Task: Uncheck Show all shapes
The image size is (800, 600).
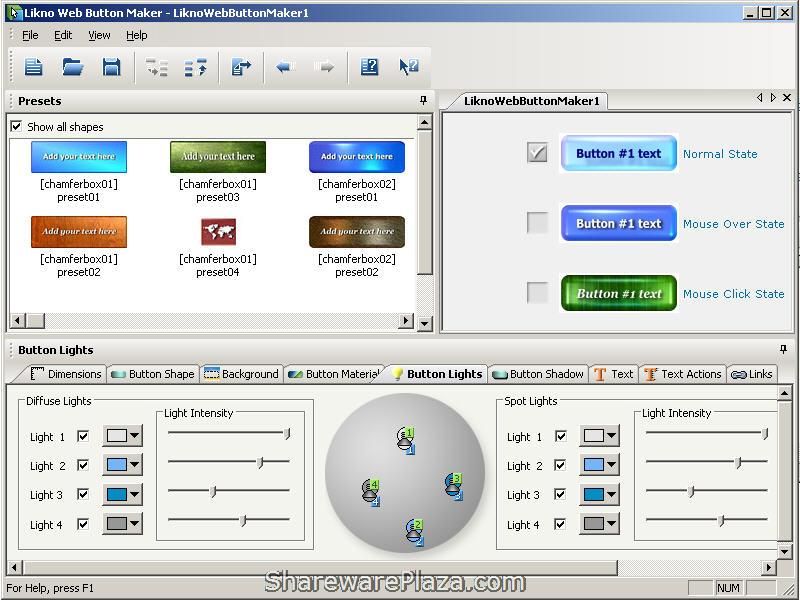Action: click(x=16, y=126)
